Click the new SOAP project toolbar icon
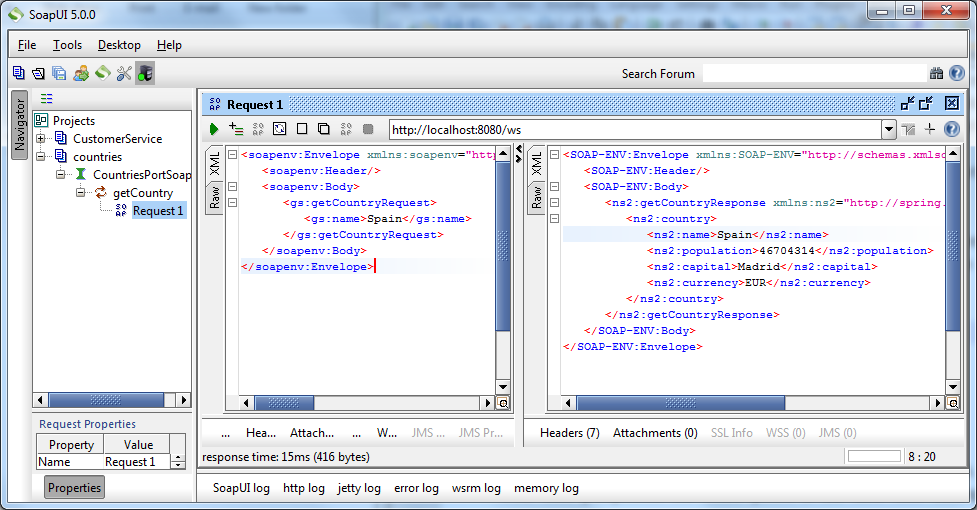The image size is (977, 510). coord(19,73)
